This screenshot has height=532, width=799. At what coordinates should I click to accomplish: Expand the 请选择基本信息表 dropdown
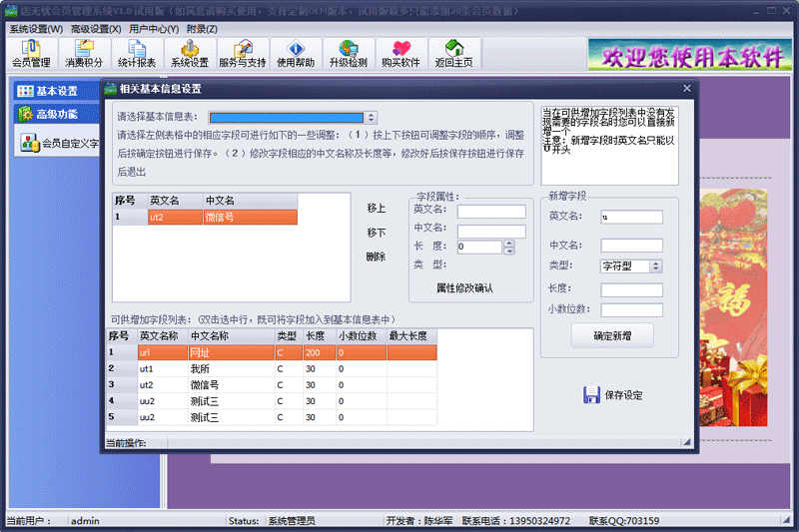point(372,118)
